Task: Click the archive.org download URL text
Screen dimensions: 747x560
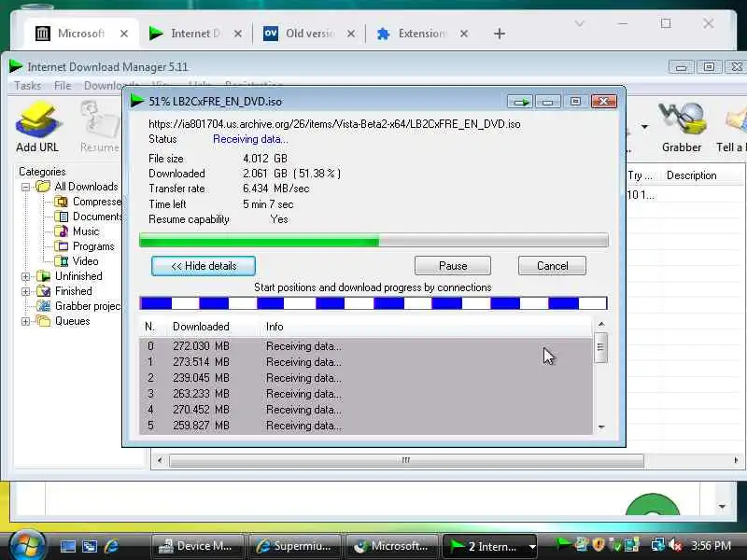Action: (334, 124)
